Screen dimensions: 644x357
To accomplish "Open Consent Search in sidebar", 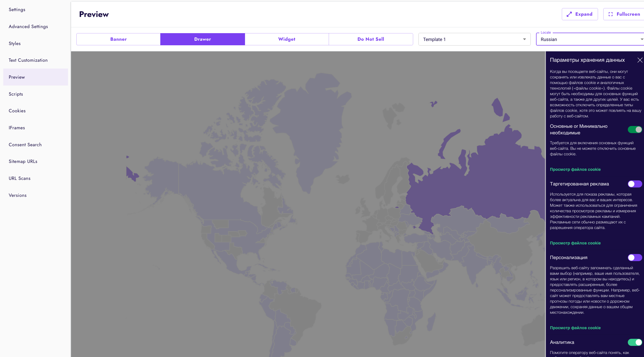I will click(25, 145).
